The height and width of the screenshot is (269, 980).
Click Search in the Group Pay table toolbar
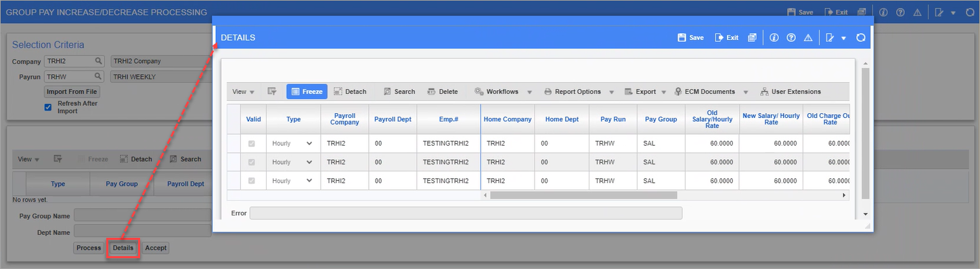coord(185,159)
